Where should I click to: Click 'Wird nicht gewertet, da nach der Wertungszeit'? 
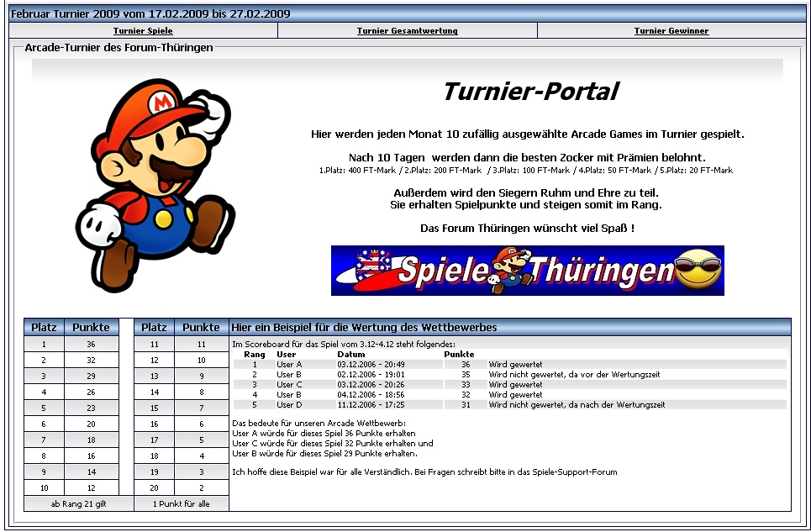tap(577, 405)
